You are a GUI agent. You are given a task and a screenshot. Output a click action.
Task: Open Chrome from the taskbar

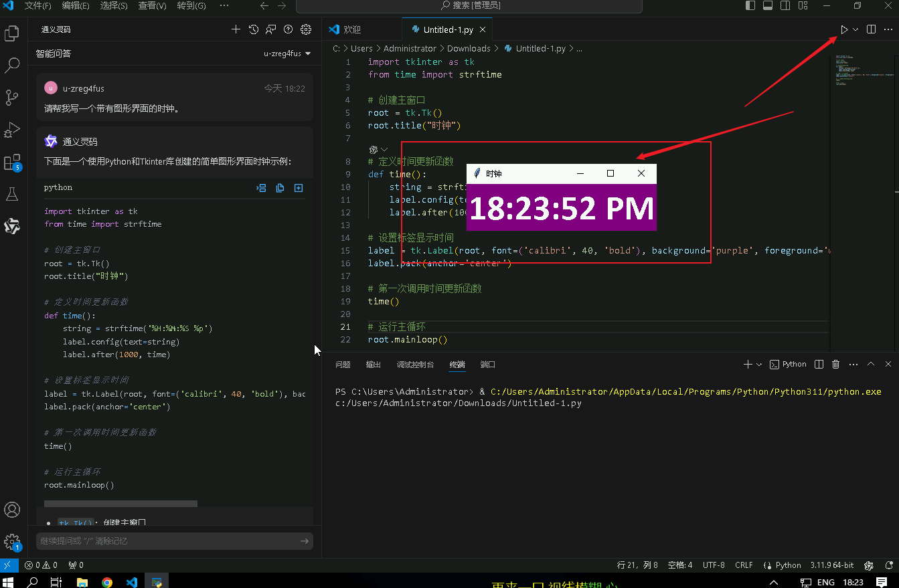[107, 582]
